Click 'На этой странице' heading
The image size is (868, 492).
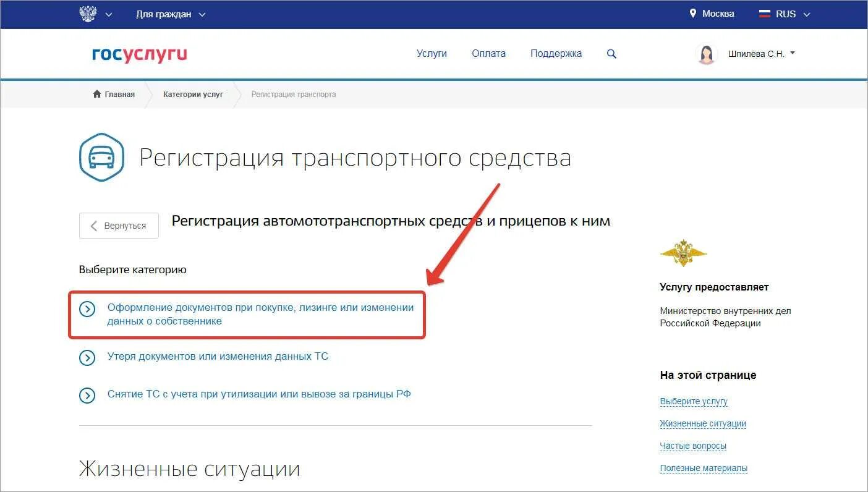[708, 375]
